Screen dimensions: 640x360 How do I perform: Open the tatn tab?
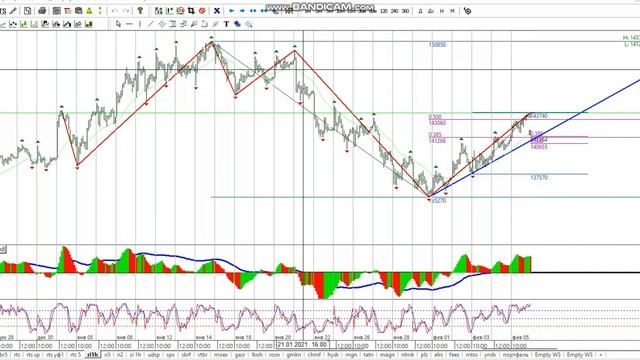click(369, 355)
